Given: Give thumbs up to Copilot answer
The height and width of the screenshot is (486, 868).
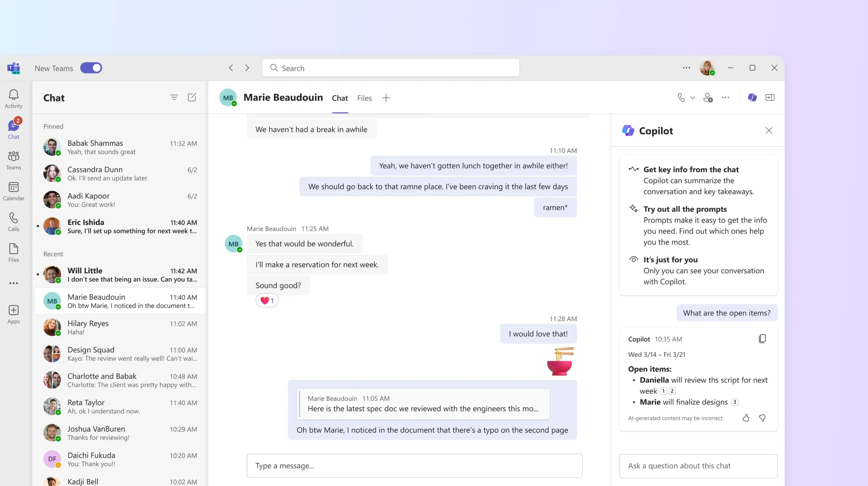Looking at the screenshot, I should click(x=745, y=418).
